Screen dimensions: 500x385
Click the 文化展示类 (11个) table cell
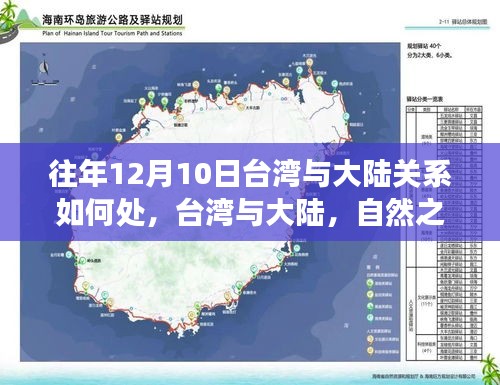[x=427, y=301]
